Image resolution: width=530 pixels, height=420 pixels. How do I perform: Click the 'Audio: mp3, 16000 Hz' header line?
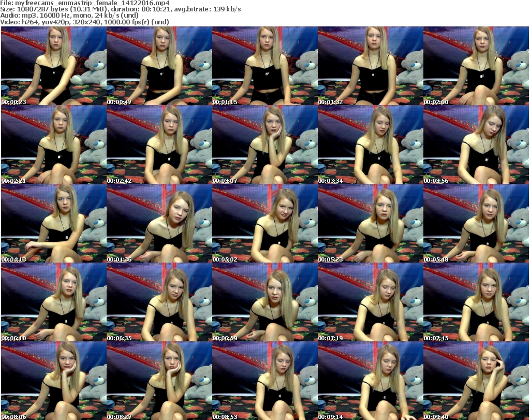[69, 16]
